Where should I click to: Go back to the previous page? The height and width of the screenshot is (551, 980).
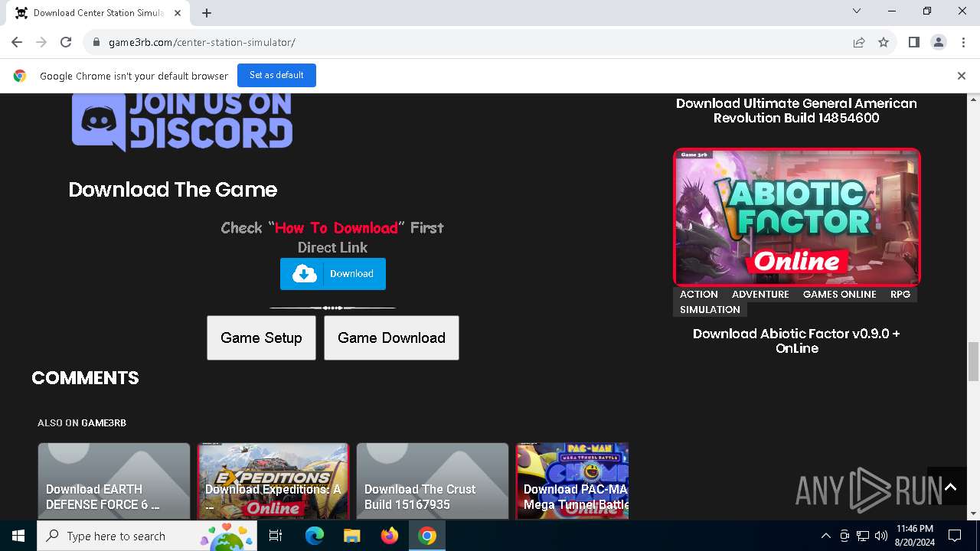(x=17, y=42)
